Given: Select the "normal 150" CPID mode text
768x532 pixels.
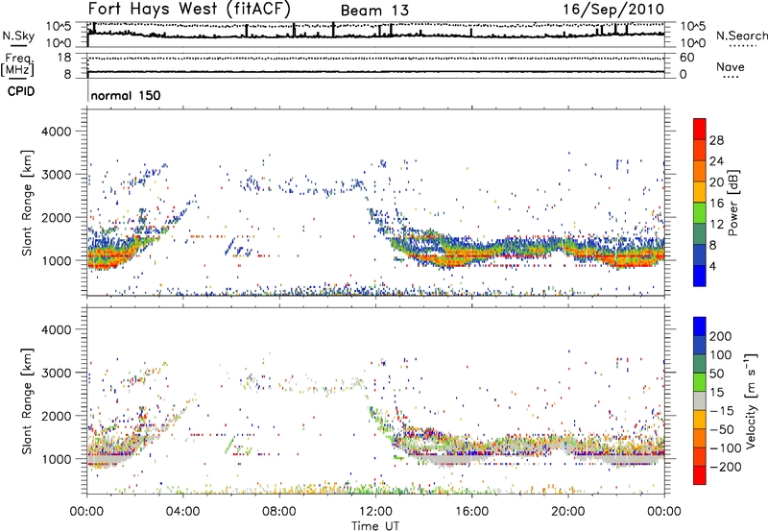Looking at the screenshot, I should [x=126, y=95].
